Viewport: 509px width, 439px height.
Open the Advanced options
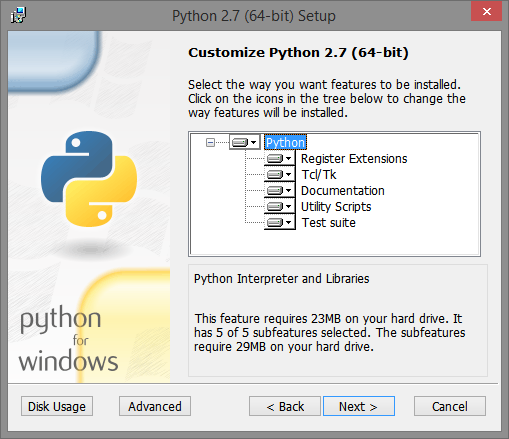(155, 406)
